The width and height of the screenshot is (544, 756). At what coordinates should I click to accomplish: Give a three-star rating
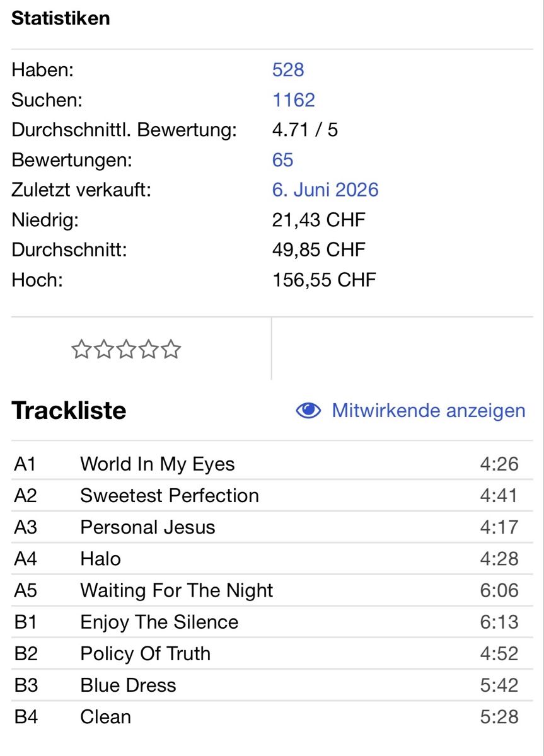point(126,349)
